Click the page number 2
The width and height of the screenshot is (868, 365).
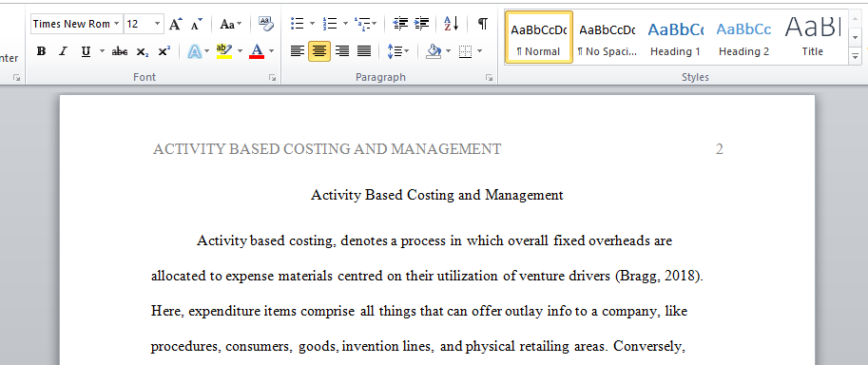coord(719,149)
